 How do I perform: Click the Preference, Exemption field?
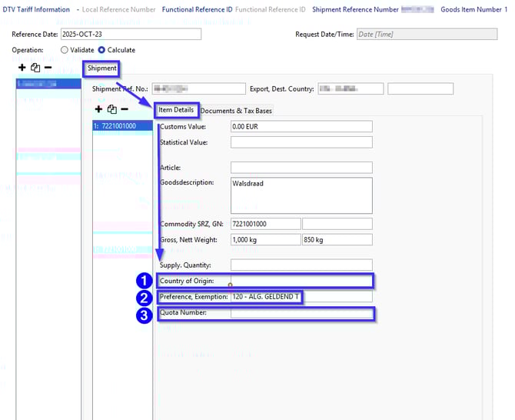301,297
